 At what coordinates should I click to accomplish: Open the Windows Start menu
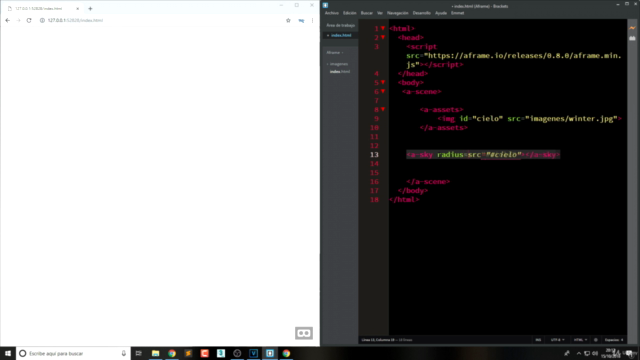coord(8,353)
